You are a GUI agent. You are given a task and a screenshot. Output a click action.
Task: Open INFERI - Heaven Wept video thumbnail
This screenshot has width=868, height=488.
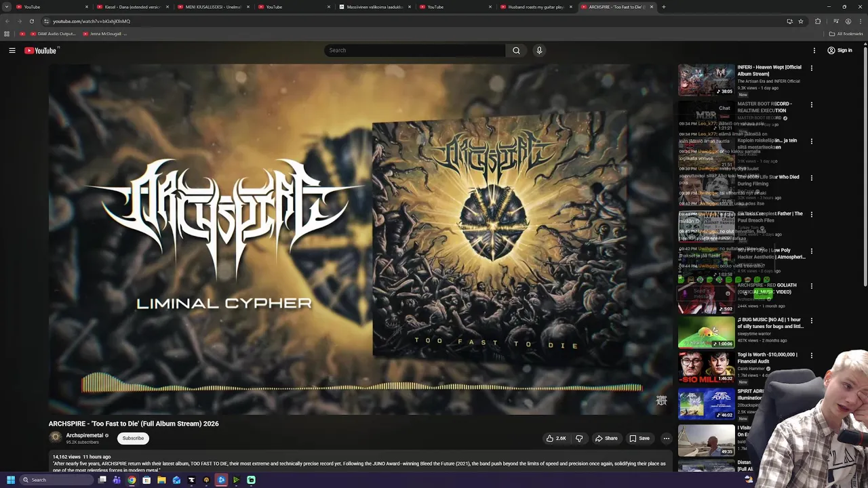pos(706,80)
